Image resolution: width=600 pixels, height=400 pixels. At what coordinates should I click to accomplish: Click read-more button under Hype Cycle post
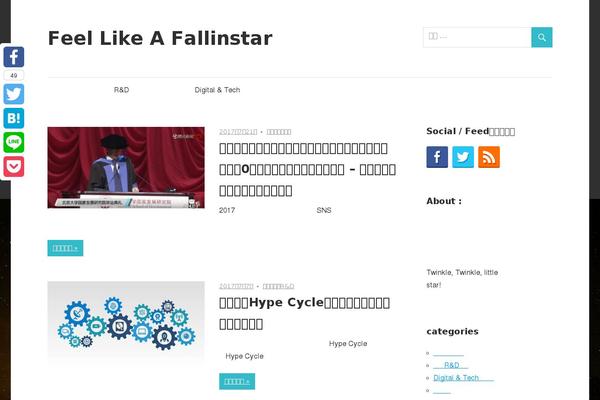tap(237, 381)
